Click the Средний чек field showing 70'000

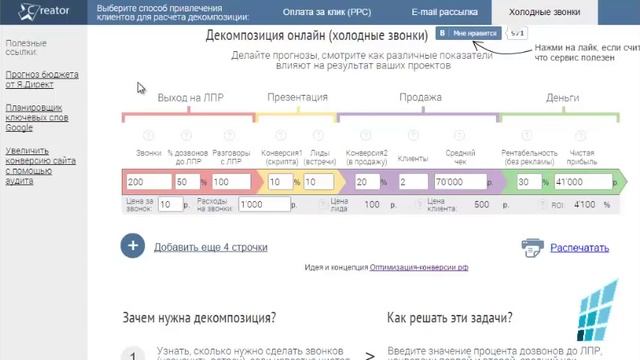pyautogui.click(x=460, y=182)
